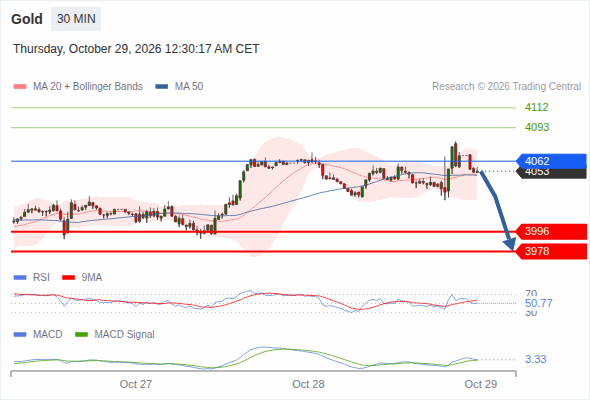
Task: Click the red 3978 support price tag
Action: coord(551,251)
